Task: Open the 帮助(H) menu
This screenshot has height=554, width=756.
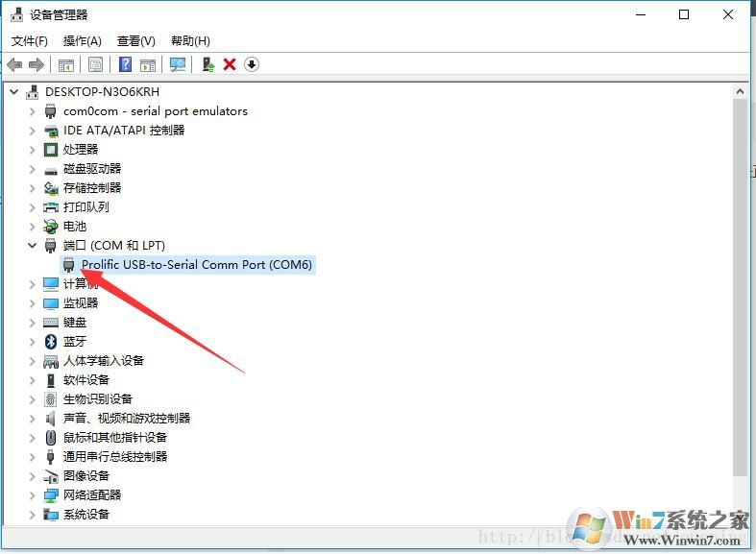Action: click(190, 41)
